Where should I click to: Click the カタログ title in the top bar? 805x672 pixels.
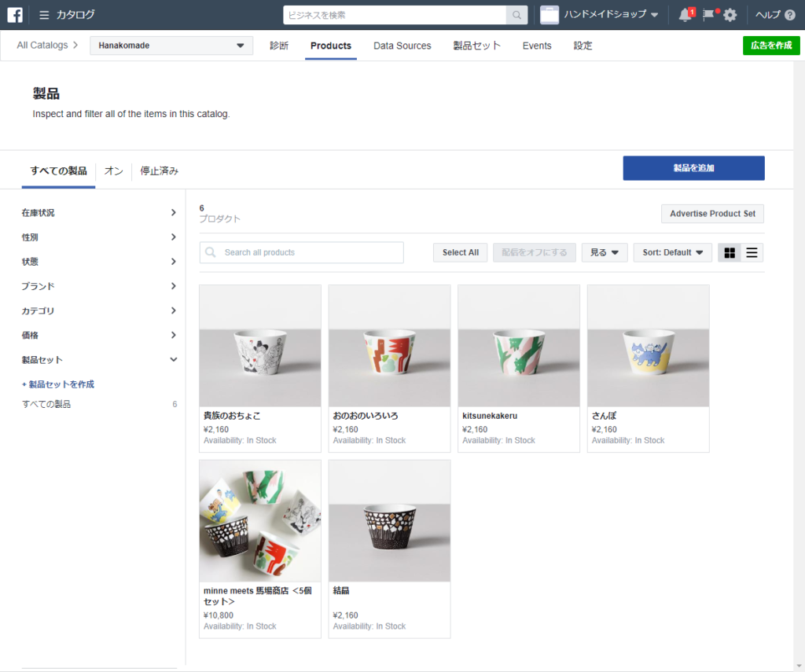pyautogui.click(x=75, y=15)
